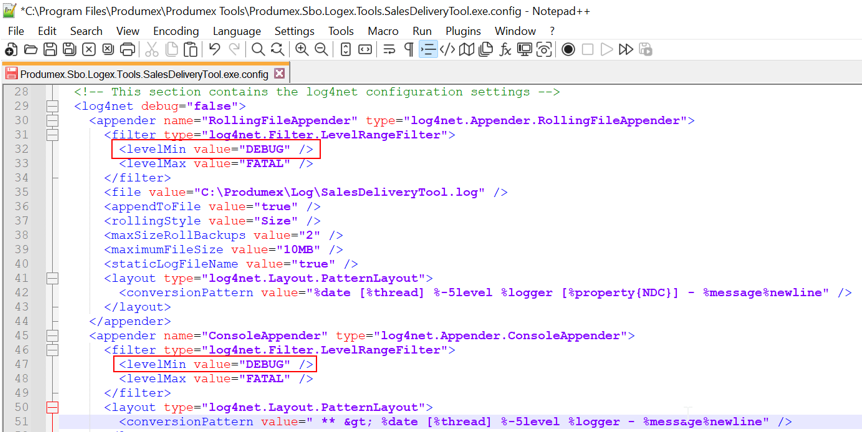This screenshot has width=867, height=432.
Task: Click the SalesDeliveryTool.log file path text
Action: tap(339, 192)
